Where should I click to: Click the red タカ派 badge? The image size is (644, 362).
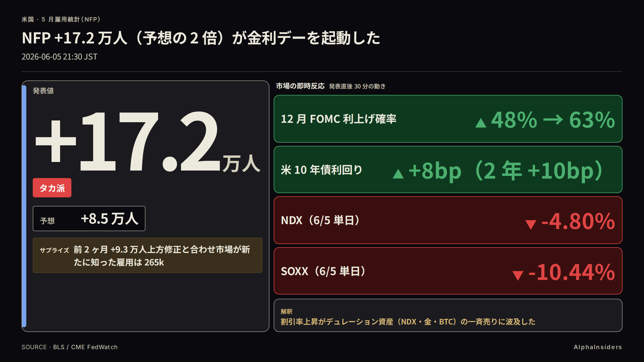tap(52, 188)
